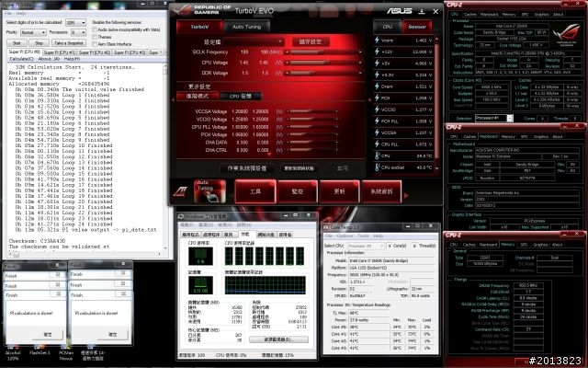Open the Tools menu in Core Temp
588x368 pixels.
click(363, 236)
